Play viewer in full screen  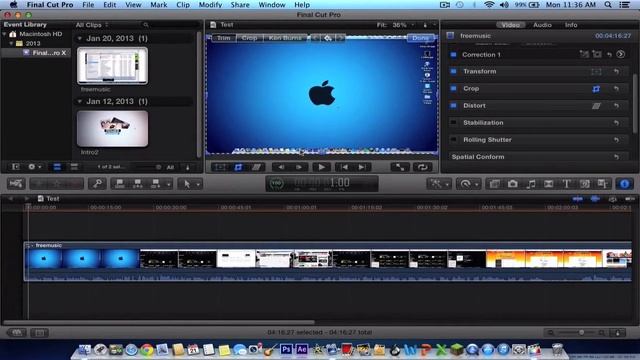400,167
